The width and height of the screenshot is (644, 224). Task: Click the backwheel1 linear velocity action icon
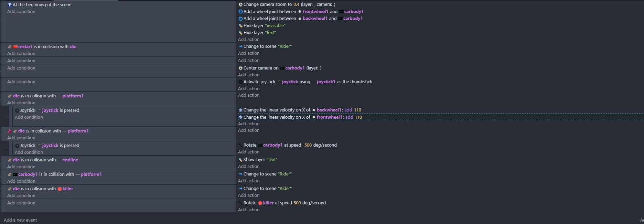click(x=240, y=110)
